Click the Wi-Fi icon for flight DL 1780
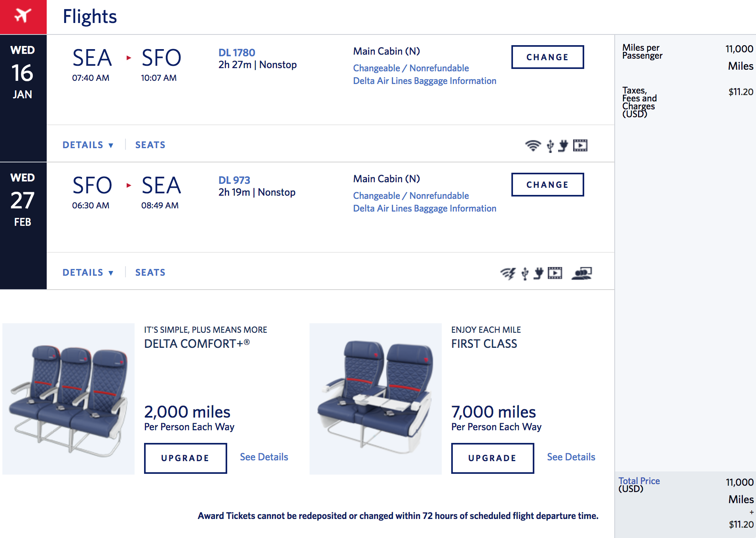The width and height of the screenshot is (756, 538). coord(533,146)
